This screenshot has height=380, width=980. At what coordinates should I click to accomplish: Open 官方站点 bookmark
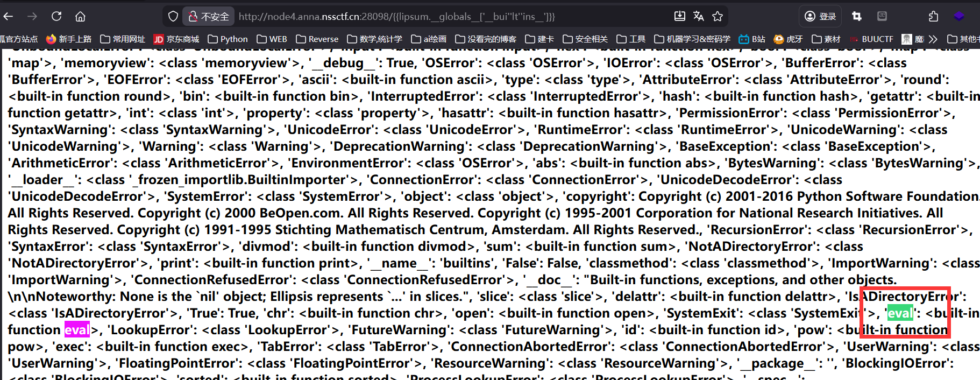[19, 39]
